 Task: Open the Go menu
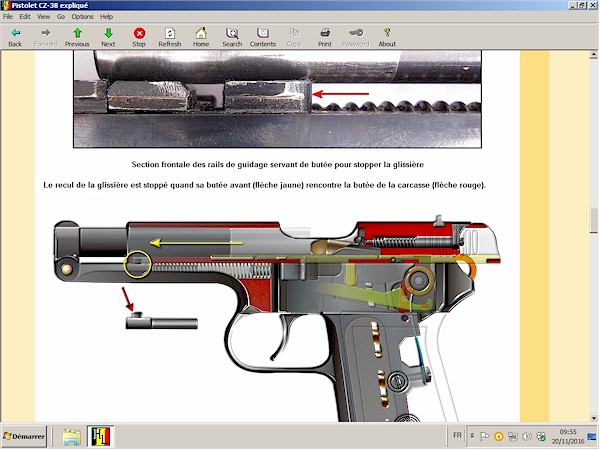61,16
